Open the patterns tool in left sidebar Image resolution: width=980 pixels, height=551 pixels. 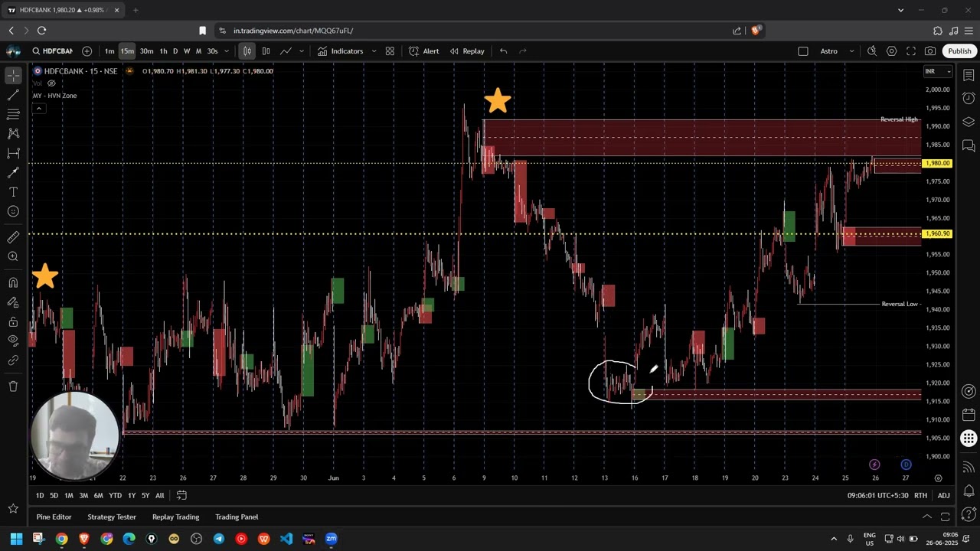click(13, 133)
